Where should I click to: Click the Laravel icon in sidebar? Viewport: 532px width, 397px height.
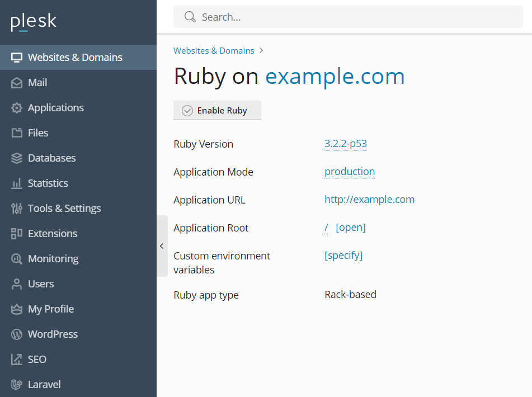coord(17,385)
